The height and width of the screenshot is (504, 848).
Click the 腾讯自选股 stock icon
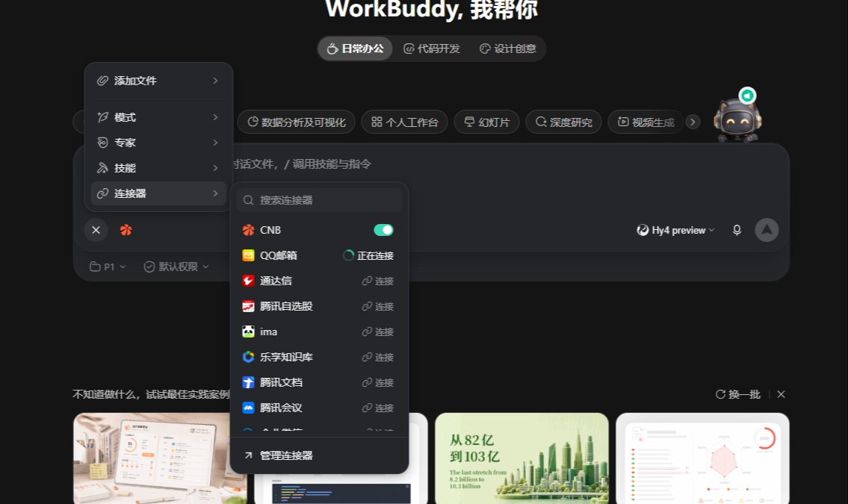pyautogui.click(x=248, y=306)
